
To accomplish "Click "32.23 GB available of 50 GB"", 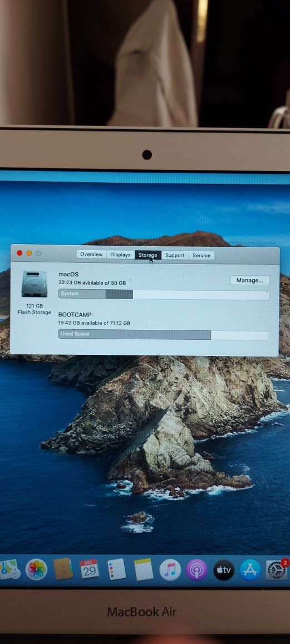I will point(92,283).
